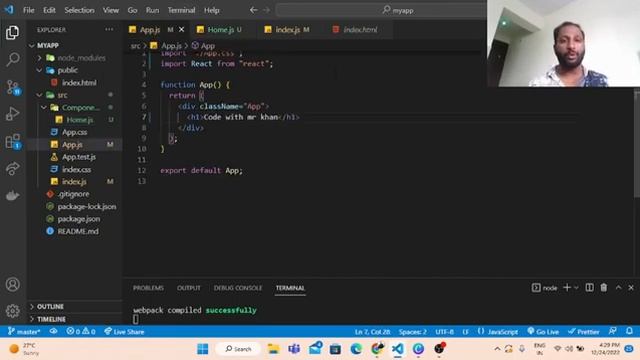The height and width of the screenshot is (360, 640).
Task: Open the launch profile dropdown beside plus
Action: [576, 288]
